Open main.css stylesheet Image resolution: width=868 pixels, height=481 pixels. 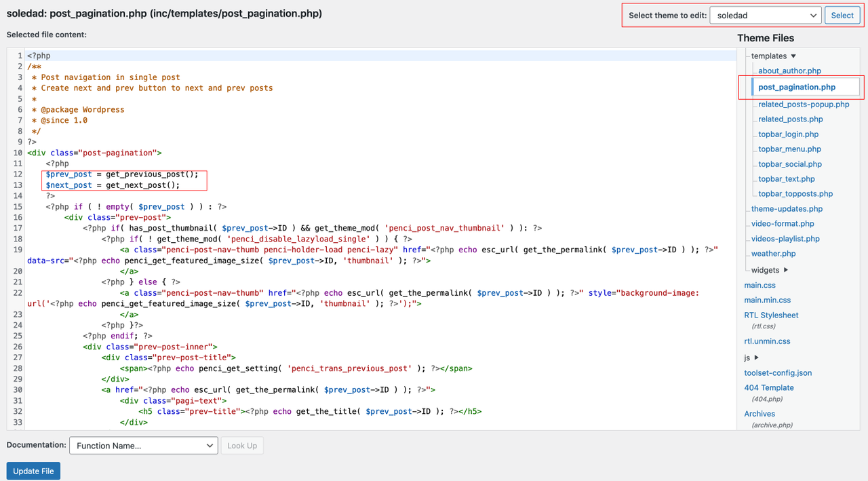(x=759, y=286)
